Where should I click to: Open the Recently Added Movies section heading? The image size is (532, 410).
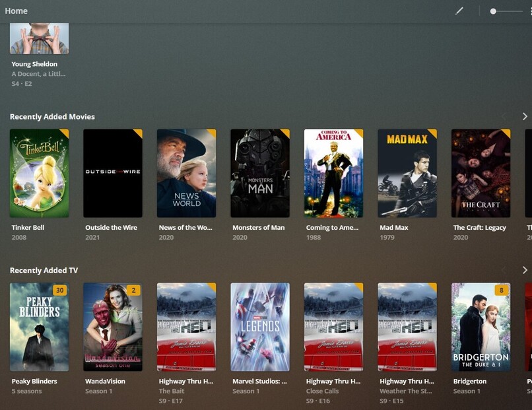point(52,116)
